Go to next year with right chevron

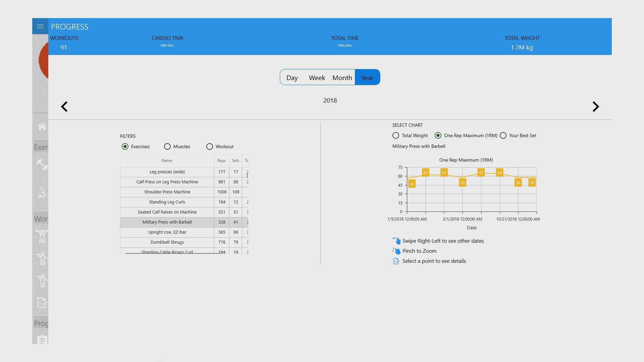coord(595,107)
